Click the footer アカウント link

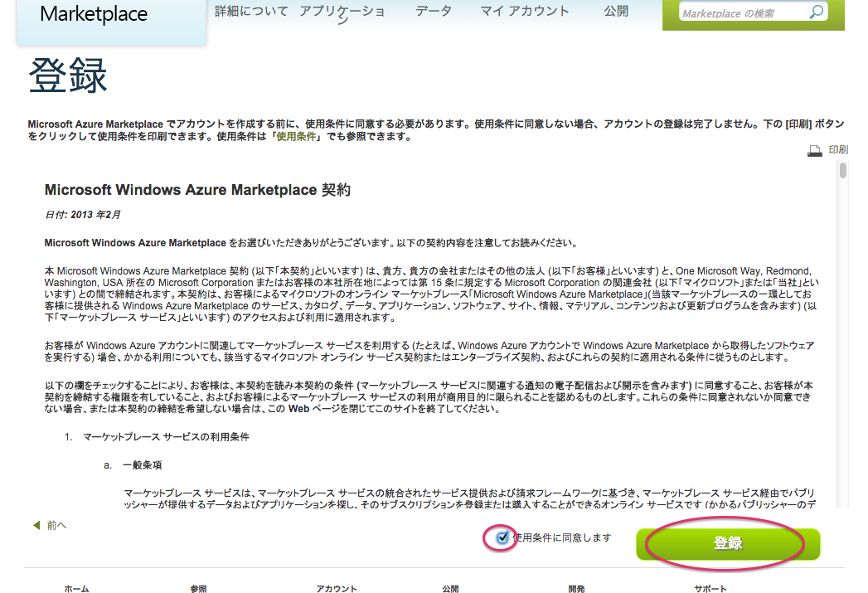(336, 589)
